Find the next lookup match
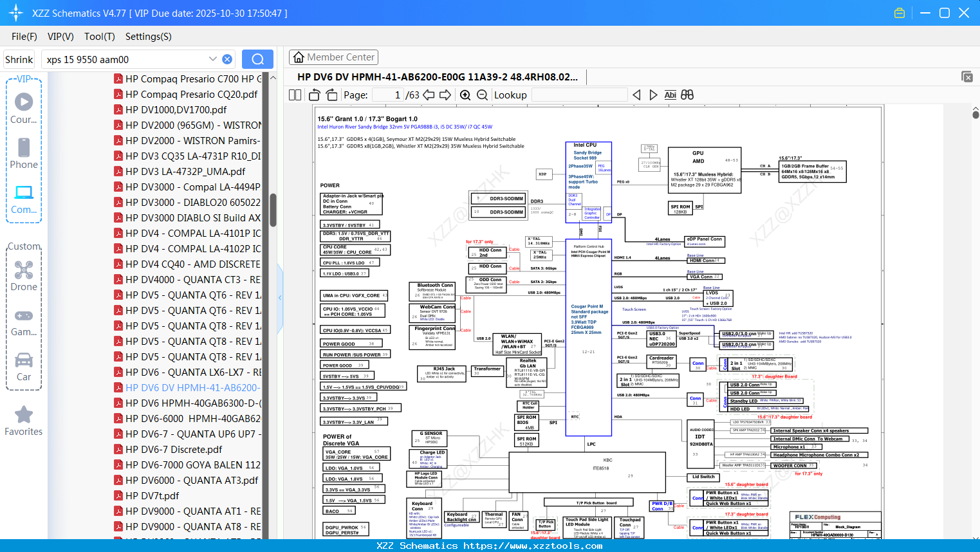 tap(653, 95)
